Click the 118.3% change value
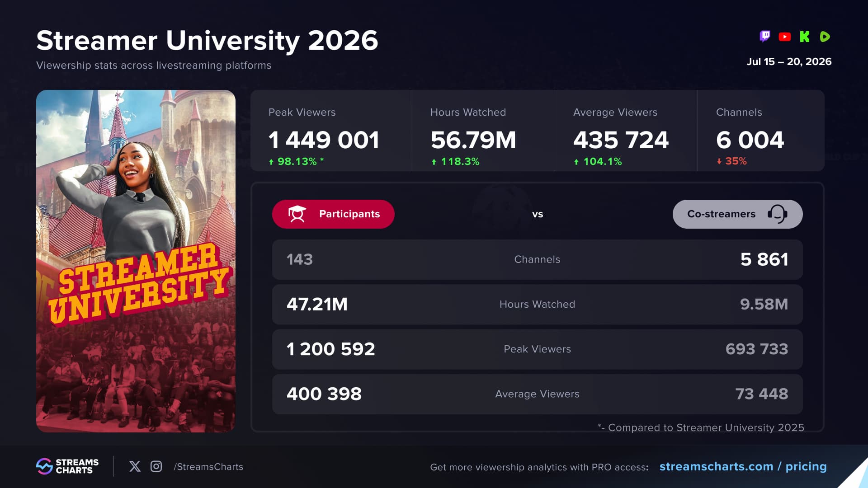Screen dimensions: 868x488 tap(460, 161)
